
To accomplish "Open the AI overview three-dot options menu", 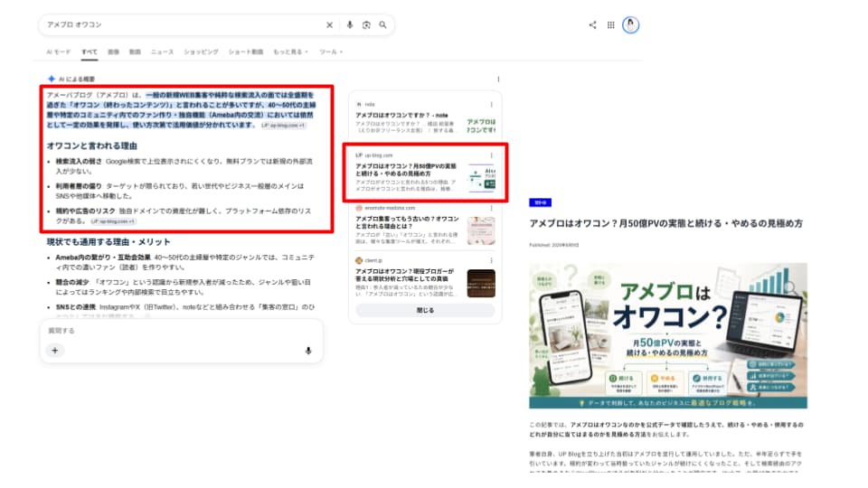I will coord(498,80).
